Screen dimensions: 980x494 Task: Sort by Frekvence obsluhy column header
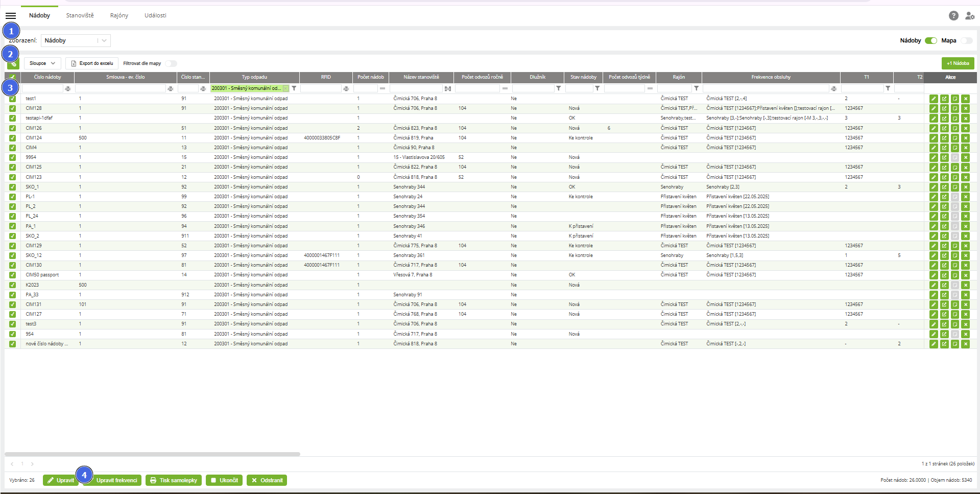click(771, 77)
